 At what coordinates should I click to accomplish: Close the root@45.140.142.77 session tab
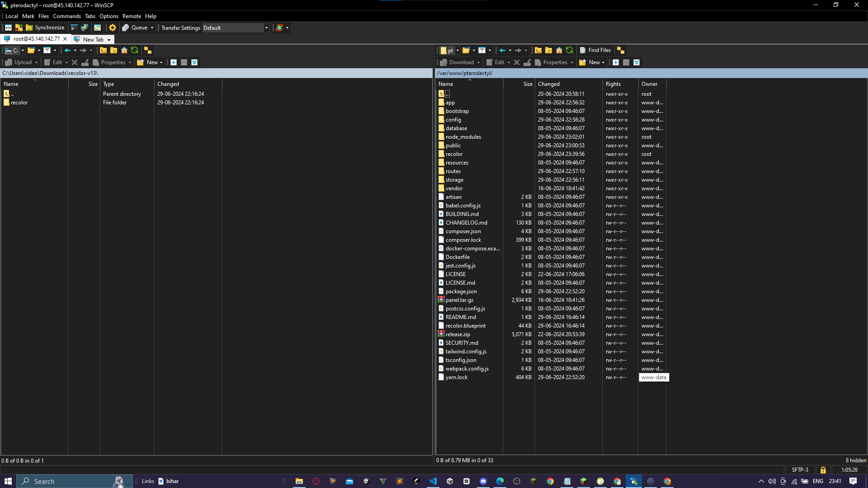[65, 39]
